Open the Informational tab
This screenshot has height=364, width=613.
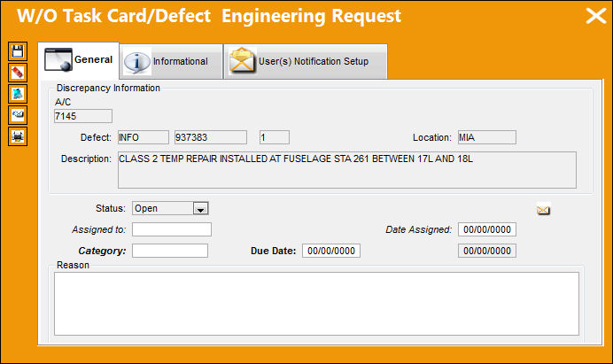click(x=171, y=62)
